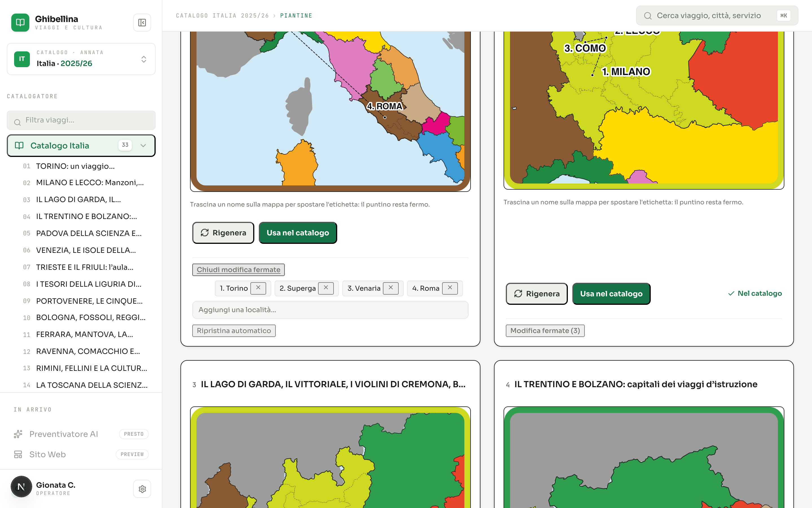Click the Nel catalogo status
The image size is (812, 508).
coord(755,294)
